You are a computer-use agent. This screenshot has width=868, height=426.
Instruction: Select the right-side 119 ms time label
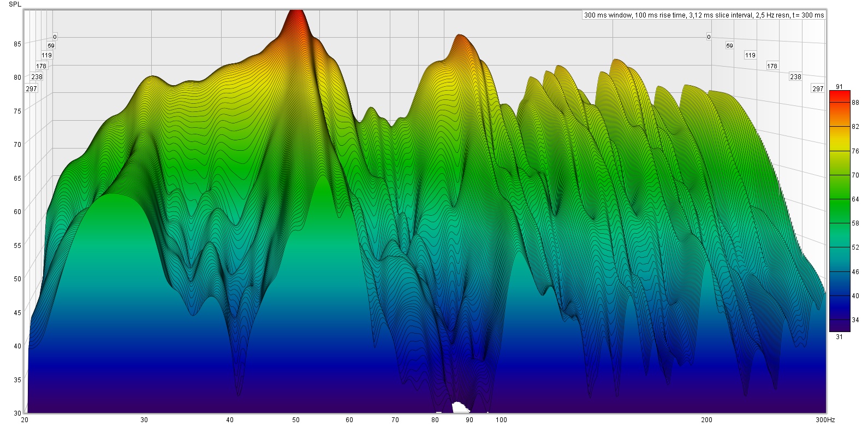click(x=750, y=55)
